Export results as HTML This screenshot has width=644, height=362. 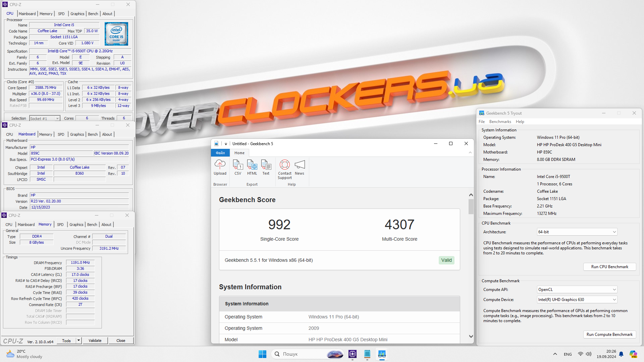(252, 167)
